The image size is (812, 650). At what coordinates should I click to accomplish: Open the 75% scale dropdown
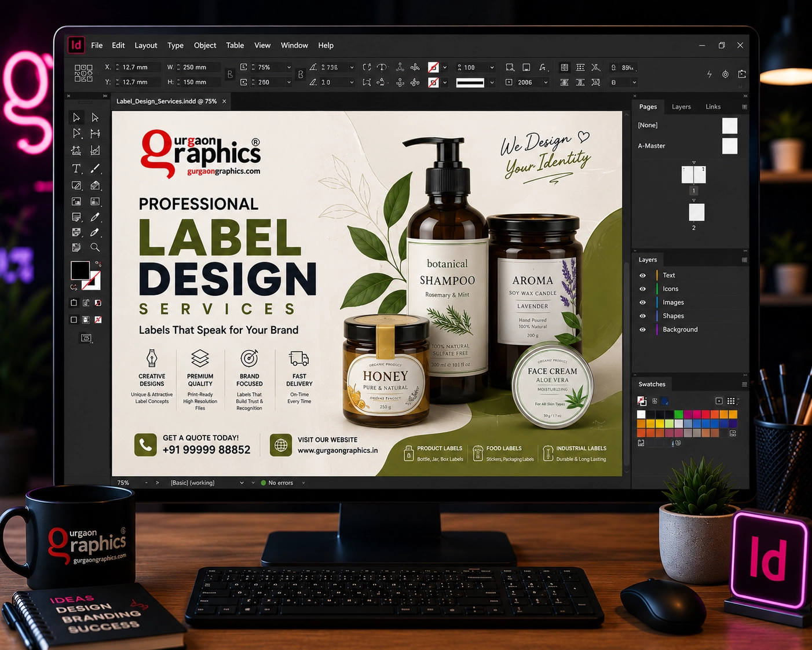pos(289,67)
